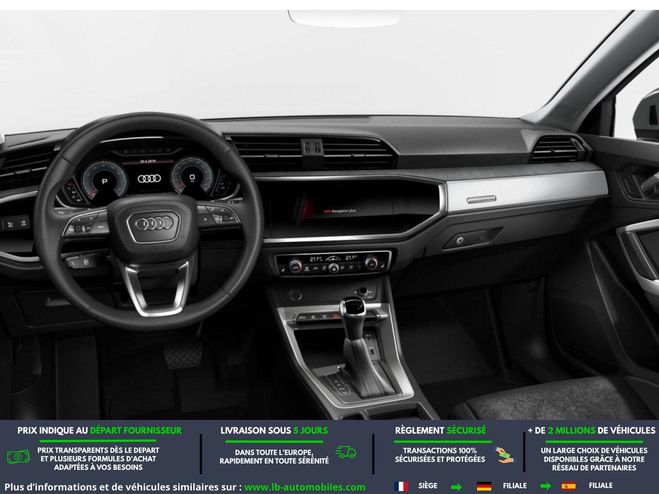Click the left speedometer dial showing P
Screen dimensions: 659x494
(104, 181)
